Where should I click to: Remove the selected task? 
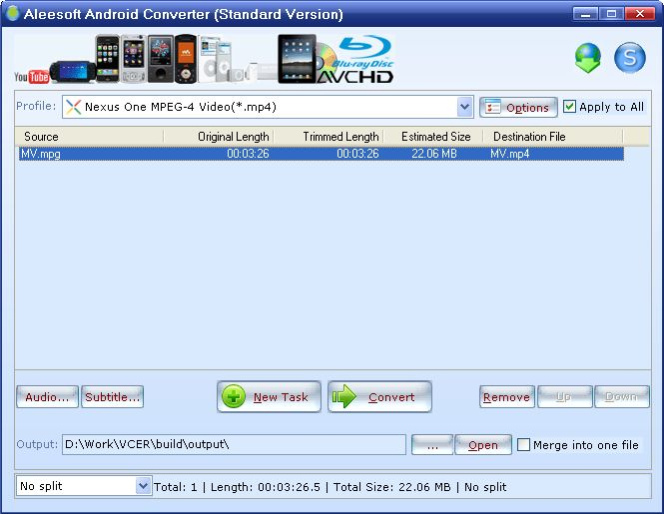(x=506, y=397)
